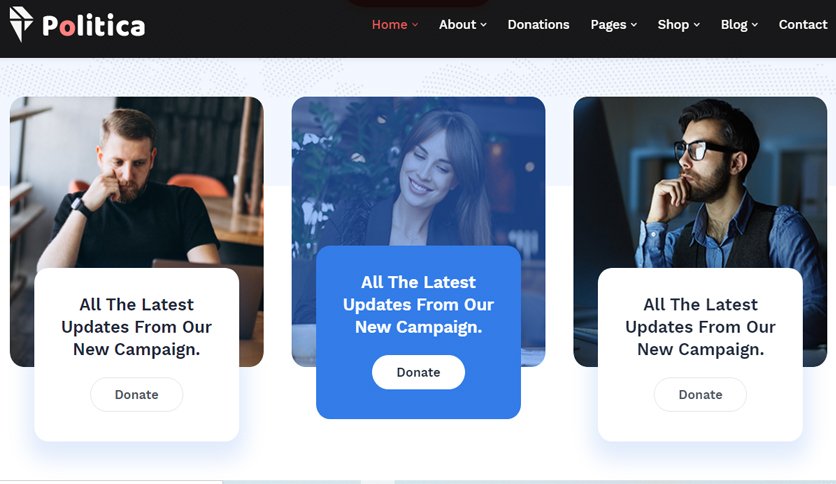This screenshot has height=484, width=836.
Task: Click Donate on the right white card
Action: click(x=700, y=394)
